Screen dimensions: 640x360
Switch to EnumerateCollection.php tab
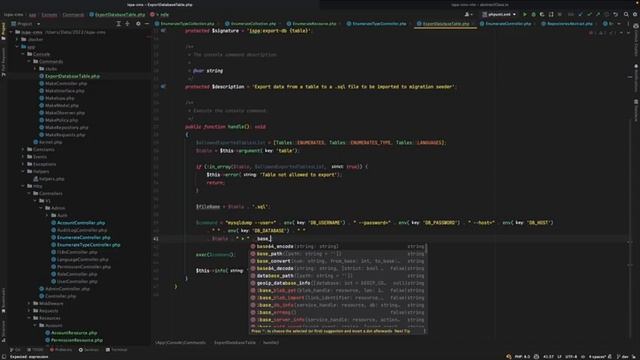pos(251,24)
